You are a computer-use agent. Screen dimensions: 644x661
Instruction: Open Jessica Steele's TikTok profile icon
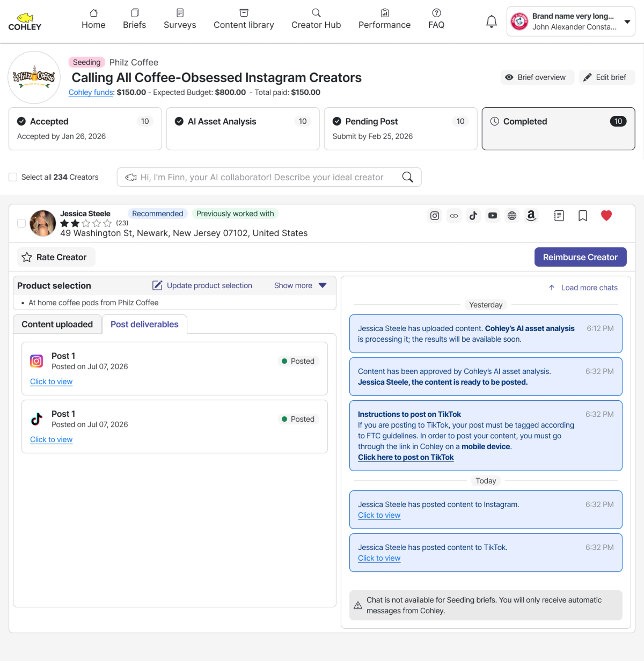point(473,216)
